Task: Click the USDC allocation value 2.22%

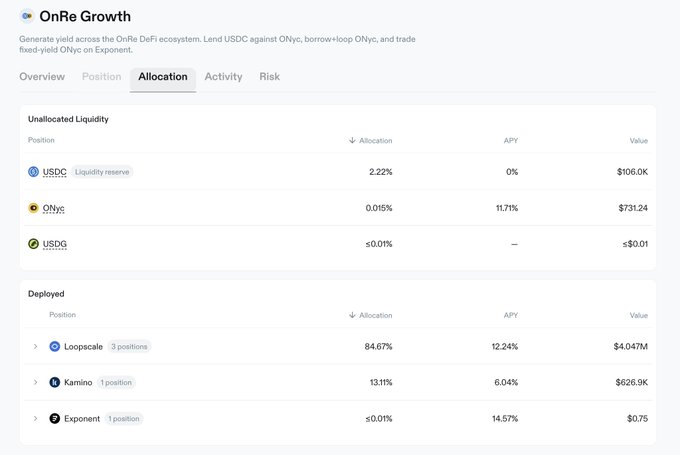Action: pos(380,172)
